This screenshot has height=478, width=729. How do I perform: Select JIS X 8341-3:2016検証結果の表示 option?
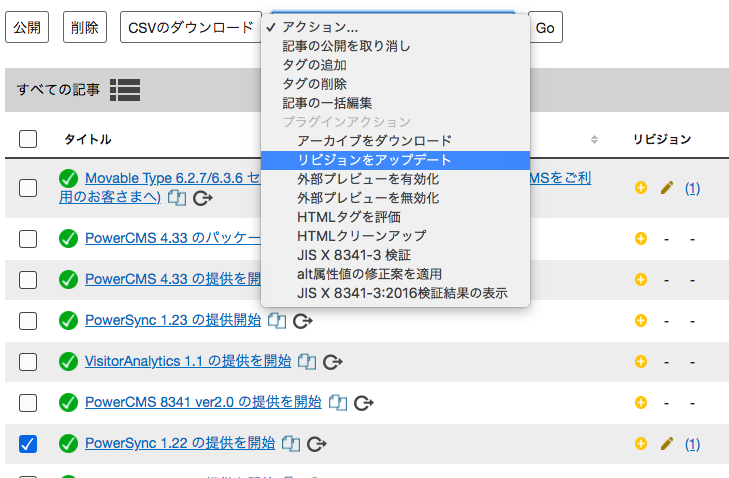point(395,293)
